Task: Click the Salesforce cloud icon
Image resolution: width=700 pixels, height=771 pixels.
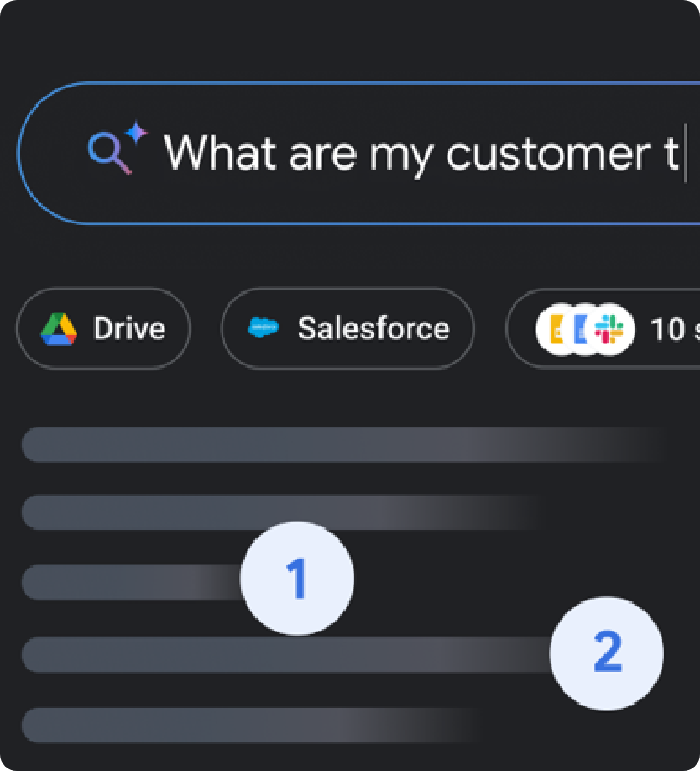Action: pos(264,328)
